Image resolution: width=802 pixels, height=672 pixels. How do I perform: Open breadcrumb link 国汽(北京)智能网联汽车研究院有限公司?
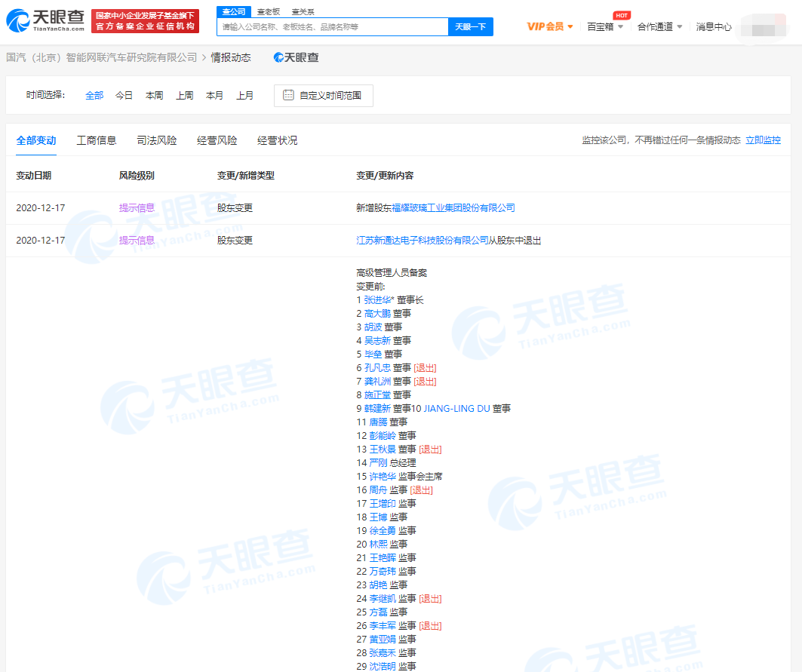(x=101, y=57)
